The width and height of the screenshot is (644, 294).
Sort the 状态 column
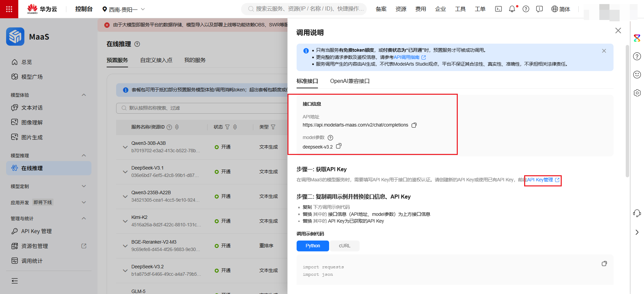pyautogui.click(x=235, y=127)
